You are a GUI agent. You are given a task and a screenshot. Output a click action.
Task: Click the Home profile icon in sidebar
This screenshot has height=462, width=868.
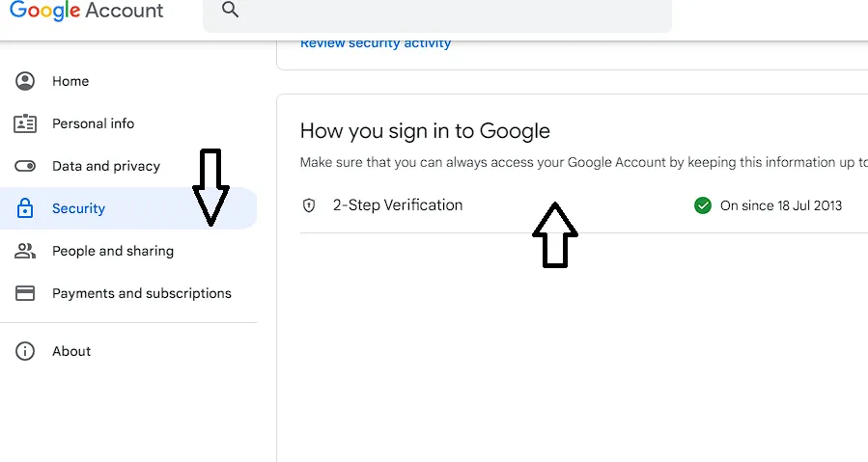(x=25, y=81)
